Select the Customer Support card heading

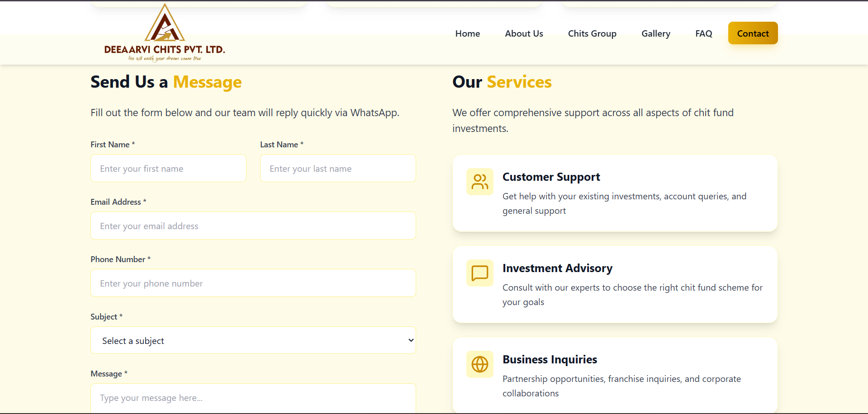[551, 177]
